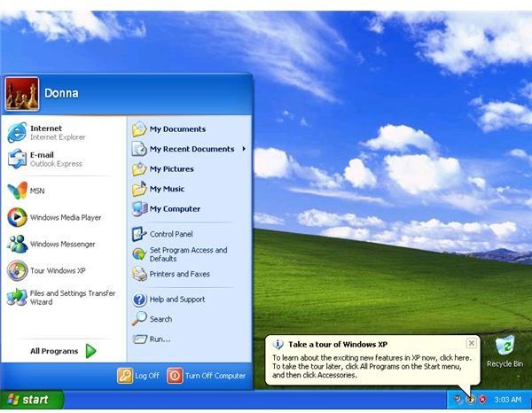Click the leftmost system tray icon

pyautogui.click(x=458, y=400)
